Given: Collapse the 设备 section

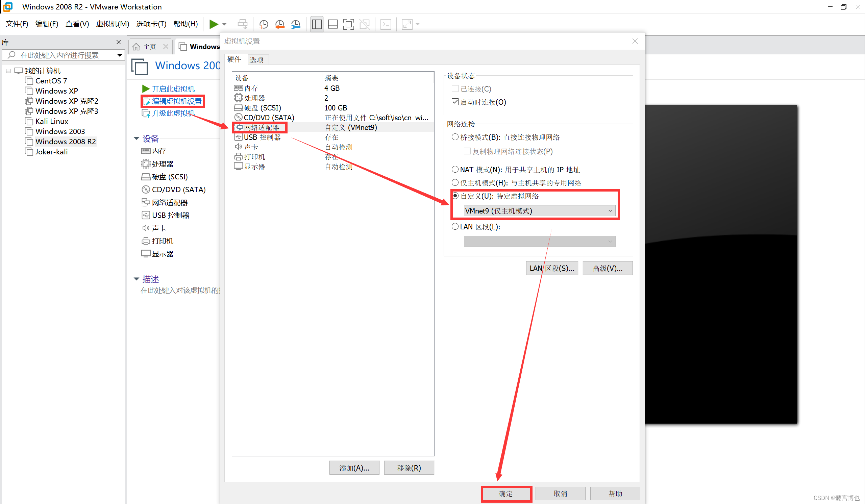Looking at the screenshot, I should pos(136,138).
